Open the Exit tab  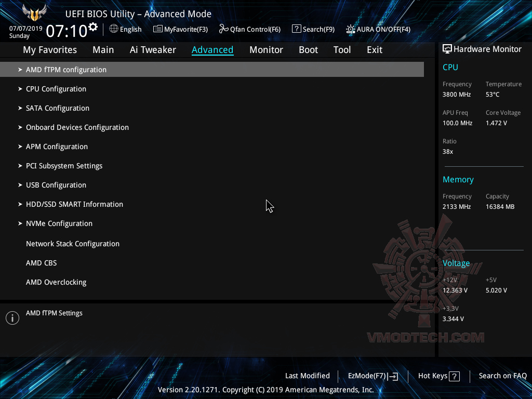pos(375,50)
